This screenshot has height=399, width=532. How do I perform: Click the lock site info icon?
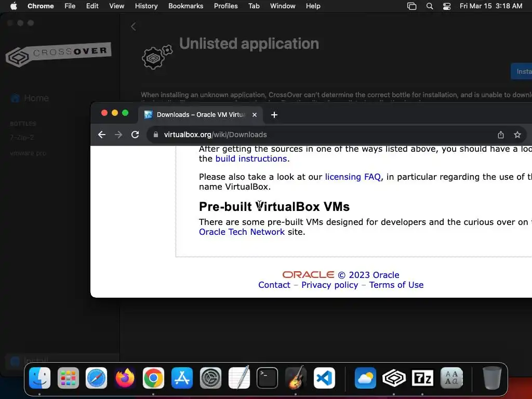[156, 135]
